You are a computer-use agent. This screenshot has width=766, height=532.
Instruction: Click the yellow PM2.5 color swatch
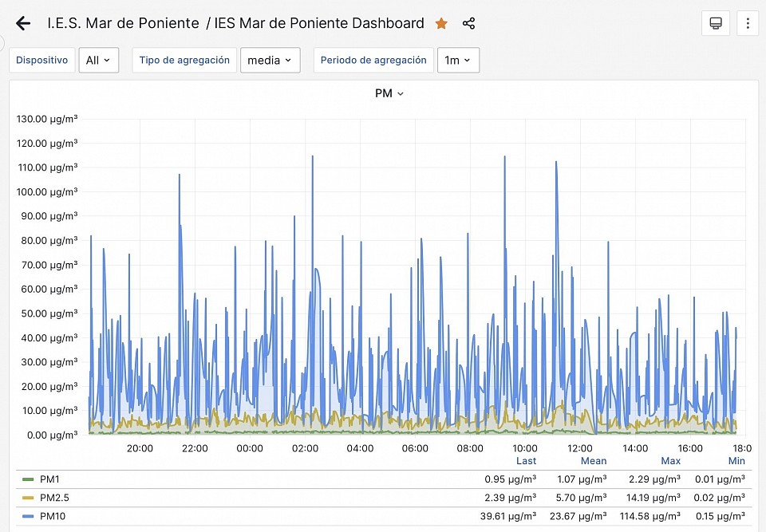(28, 498)
